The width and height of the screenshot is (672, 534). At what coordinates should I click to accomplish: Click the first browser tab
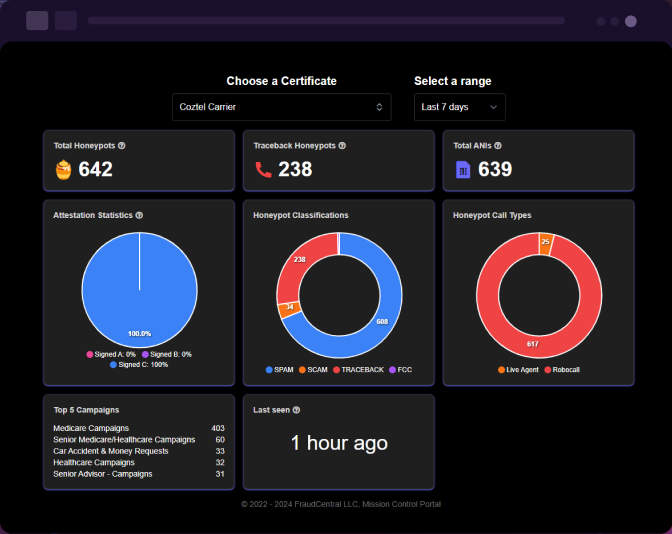tap(37, 20)
